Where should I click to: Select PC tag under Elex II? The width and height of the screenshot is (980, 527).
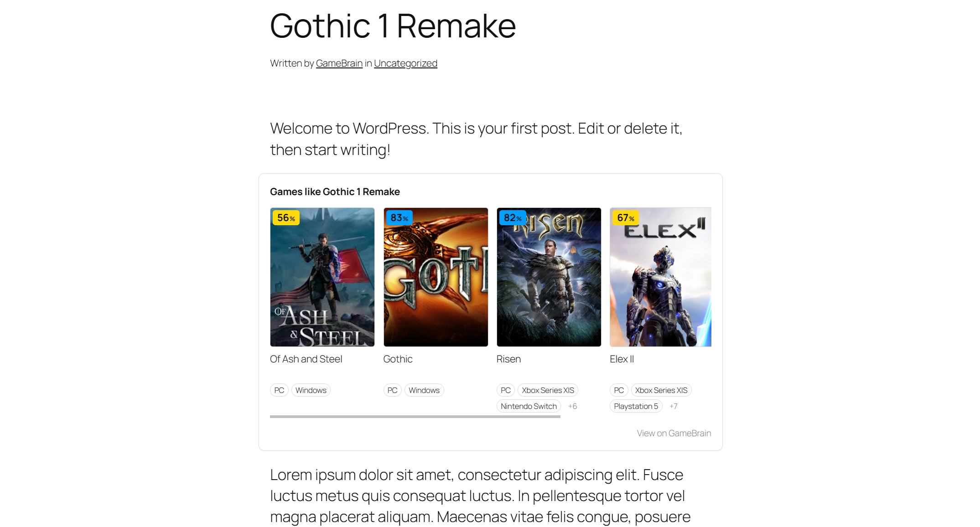(619, 390)
